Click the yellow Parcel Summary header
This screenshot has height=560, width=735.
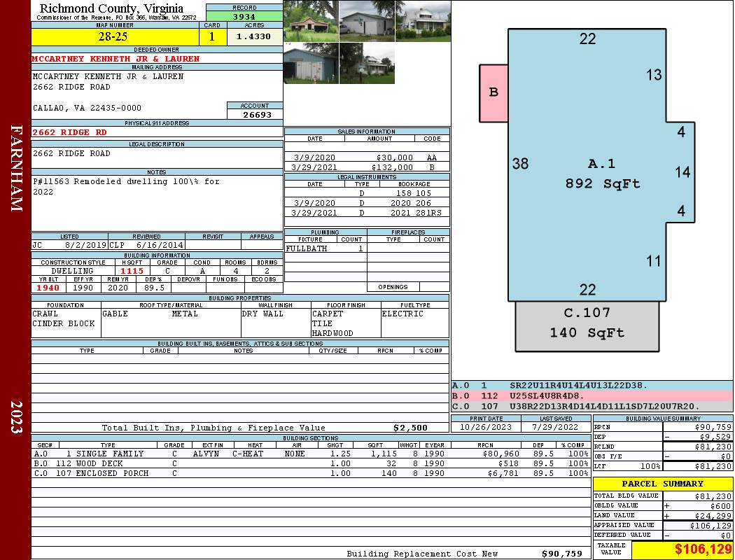click(x=662, y=484)
